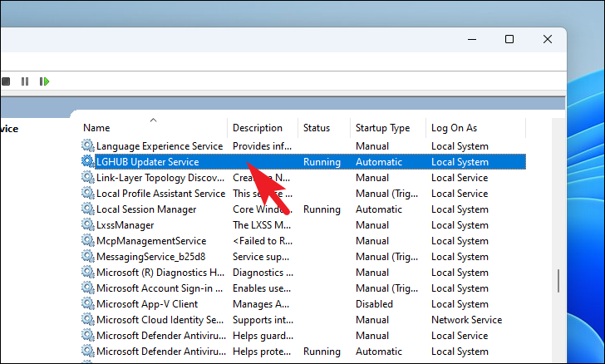Sort by the Log On As column header
This screenshot has height=364, width=605.
[x=454, y=128]
